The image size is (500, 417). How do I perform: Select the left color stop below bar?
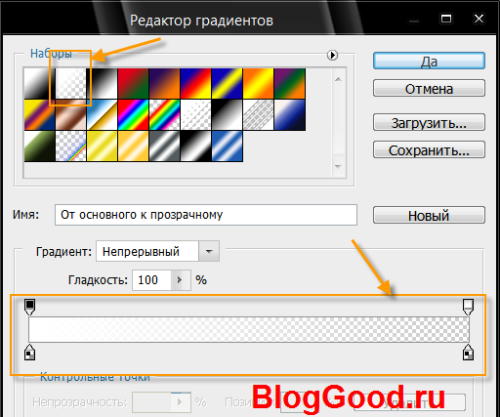[30, 353]
